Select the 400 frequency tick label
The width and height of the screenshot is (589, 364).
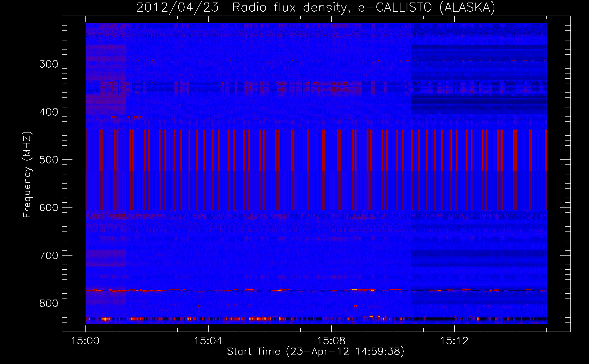[49, 112]
